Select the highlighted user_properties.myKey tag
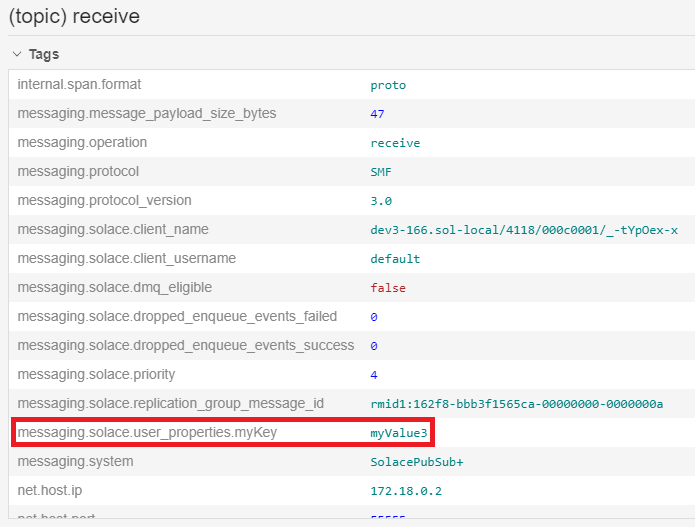 (x=147, y=433)
